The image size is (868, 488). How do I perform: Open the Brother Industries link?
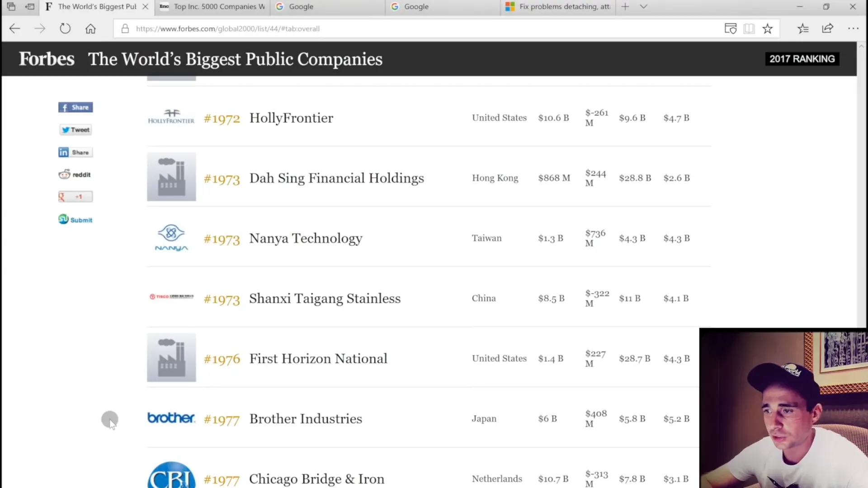tap(306, 419)
